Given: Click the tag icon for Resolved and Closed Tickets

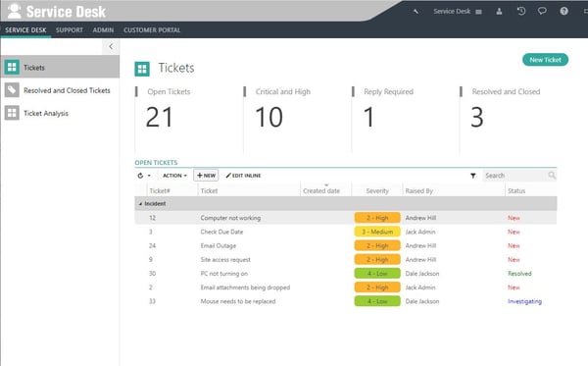Looking at the screenshot, I should point(12,90).
